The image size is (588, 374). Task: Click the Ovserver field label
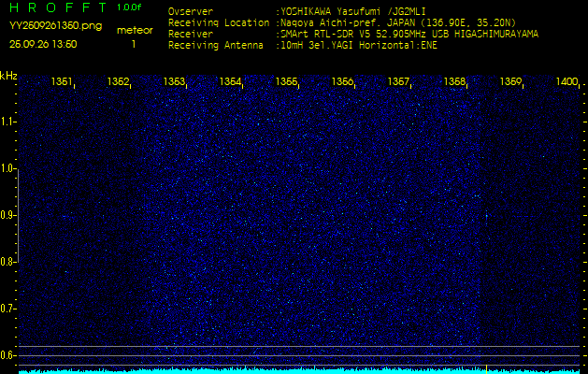191,11
